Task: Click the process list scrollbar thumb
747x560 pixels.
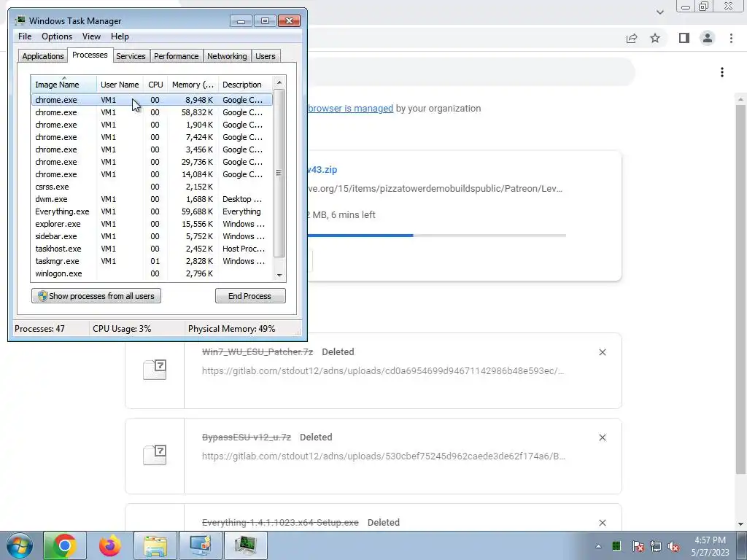Action: [279, 172]
